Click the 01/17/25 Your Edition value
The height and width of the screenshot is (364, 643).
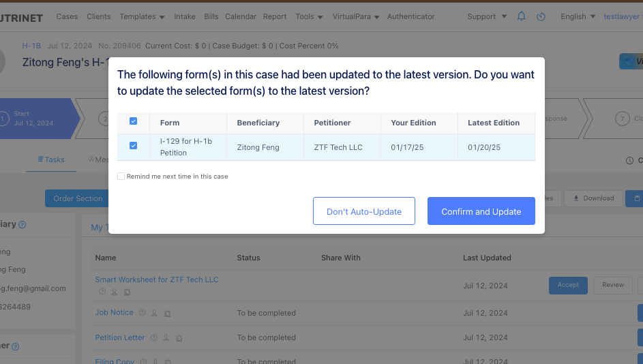pyautogui.click(x=407, y=147)
